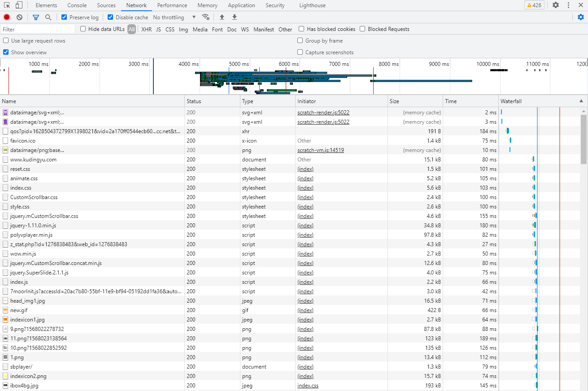Click the favicon.ico file icon
The image size is (588, 391).
click(5, 141)
